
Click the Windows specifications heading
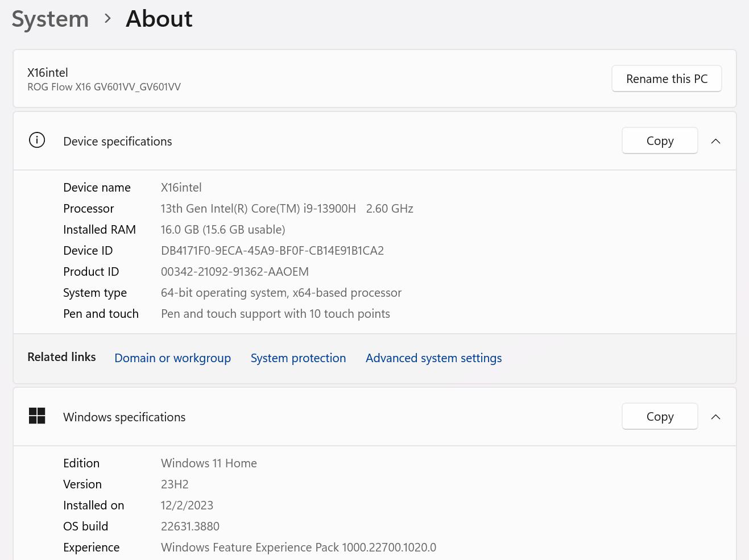[125, 417]
